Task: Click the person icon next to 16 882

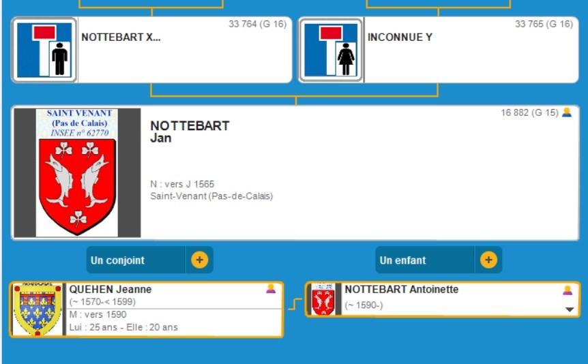Action: tap(567, 112)
